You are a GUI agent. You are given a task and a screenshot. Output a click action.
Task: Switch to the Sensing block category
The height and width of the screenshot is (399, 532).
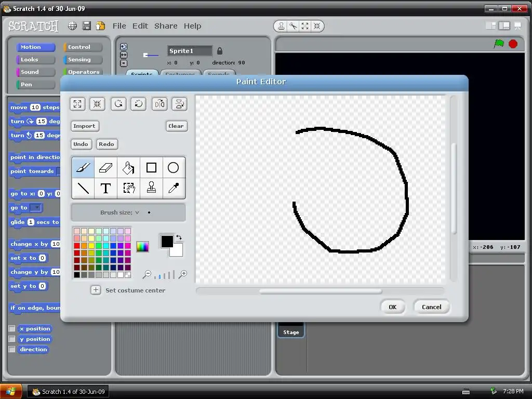click(x=83, y=59)
